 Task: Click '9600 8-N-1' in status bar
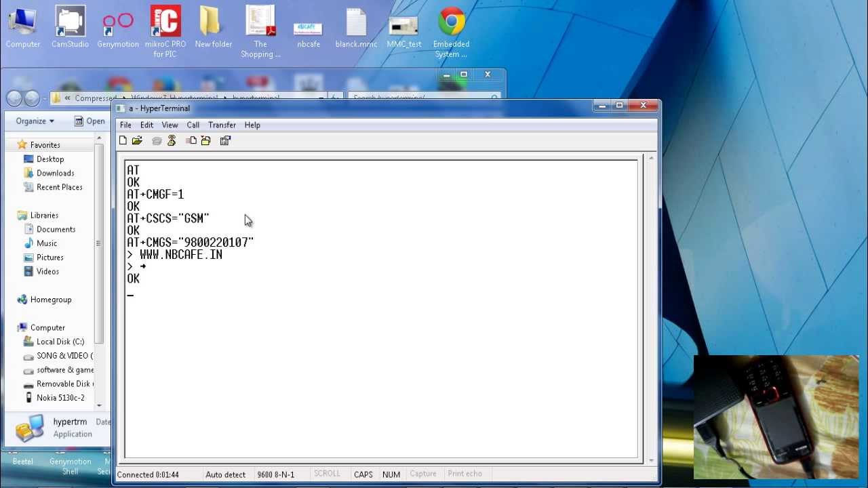coord(276,474)
